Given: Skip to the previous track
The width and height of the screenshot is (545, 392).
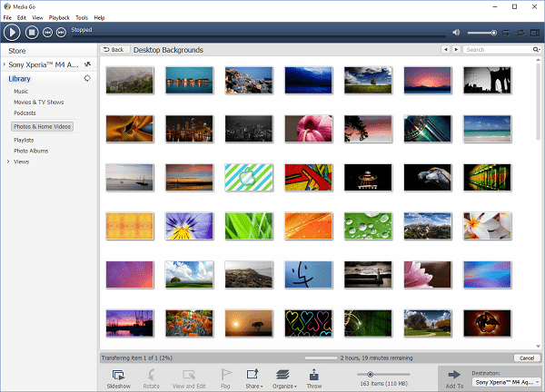Looking at the screenshot, I should click(47, 33).
